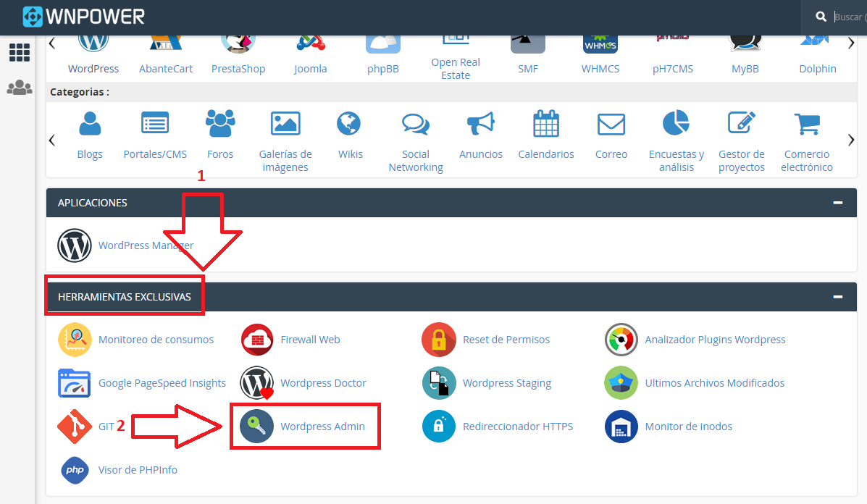
Task: Click the search magnifier icon
Action: [821, 17]
